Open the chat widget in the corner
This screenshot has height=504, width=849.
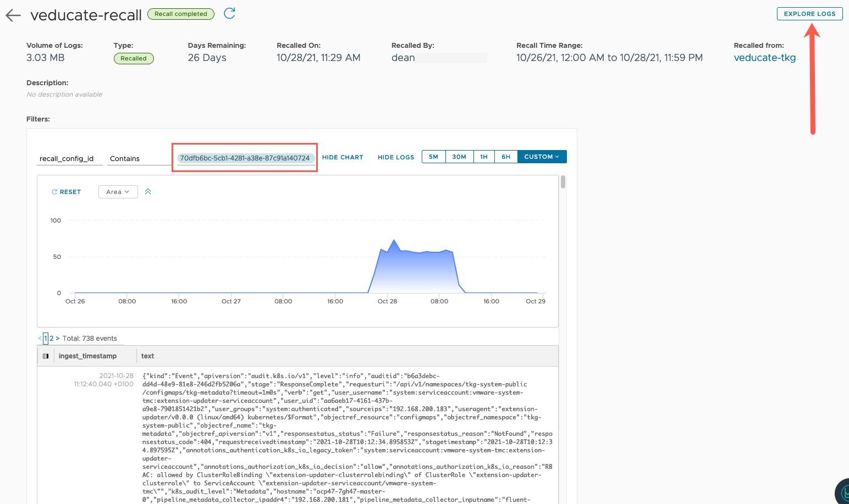pos(842,492)
